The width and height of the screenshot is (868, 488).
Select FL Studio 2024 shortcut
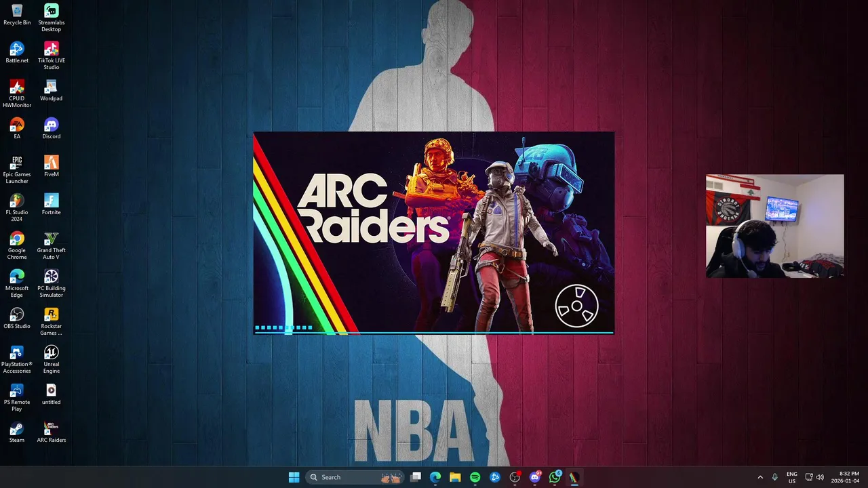click(17, 207)
